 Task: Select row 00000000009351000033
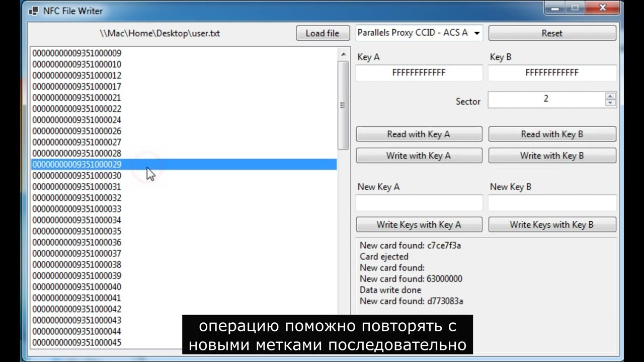click(x=184, y=209)
